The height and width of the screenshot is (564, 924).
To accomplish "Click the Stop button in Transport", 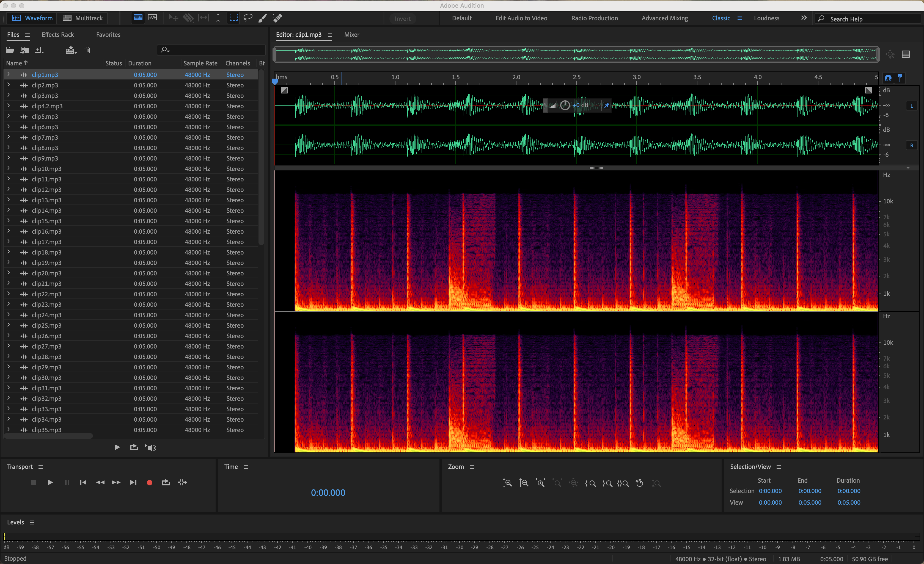I will point(33,482).
